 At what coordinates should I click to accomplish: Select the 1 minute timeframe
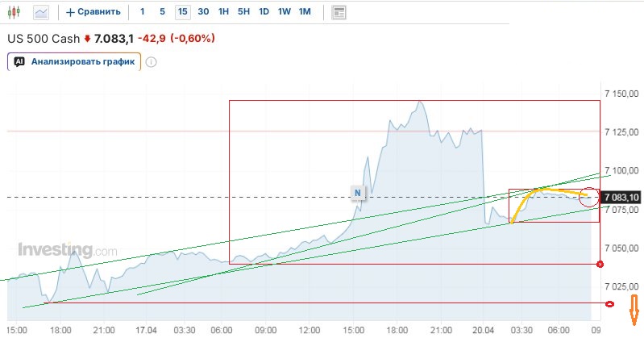coord(143,12)
